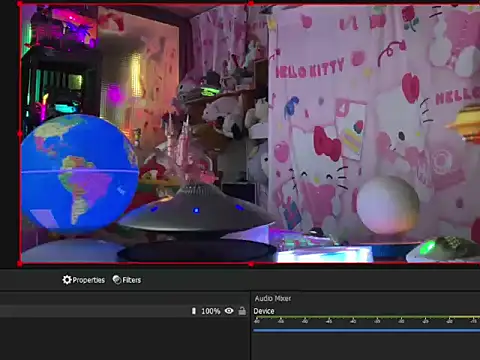
Task: Click the left-middle red handle of the preview
Action: click(20, 134)
